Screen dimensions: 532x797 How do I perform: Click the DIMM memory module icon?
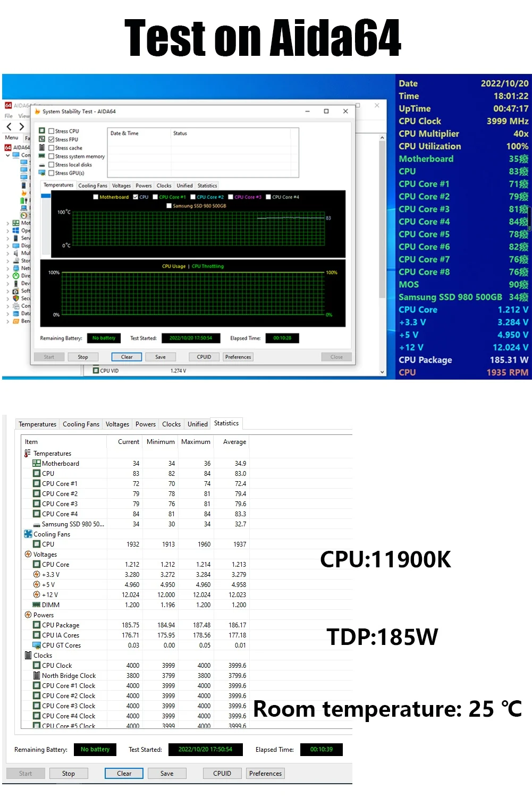[37, 605]
